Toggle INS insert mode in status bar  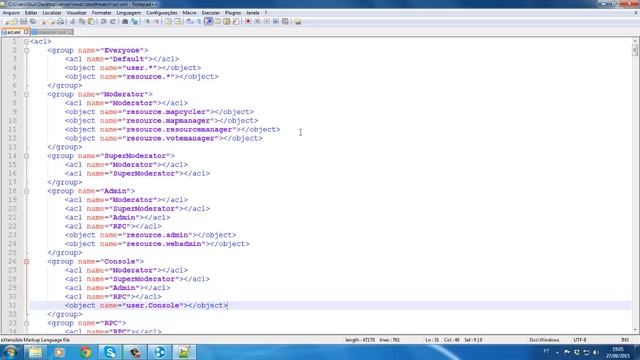click(x=624, y=340)
